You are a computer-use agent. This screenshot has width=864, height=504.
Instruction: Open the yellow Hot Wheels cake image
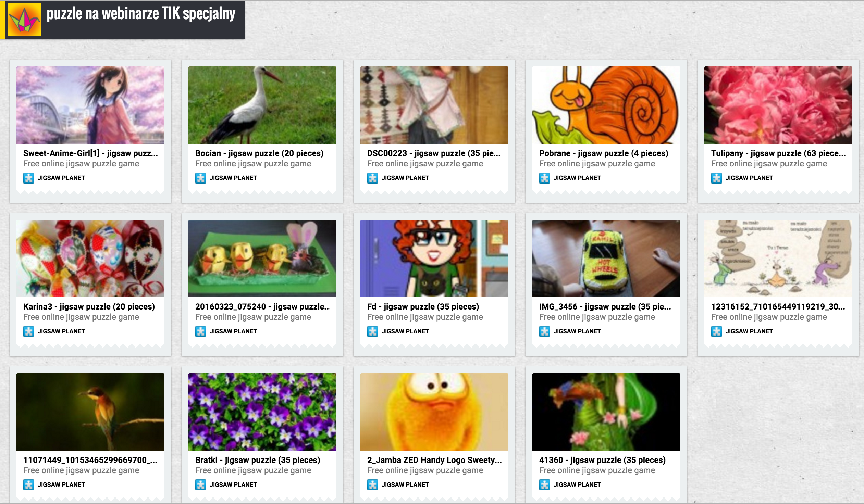(x=606, y=259)
